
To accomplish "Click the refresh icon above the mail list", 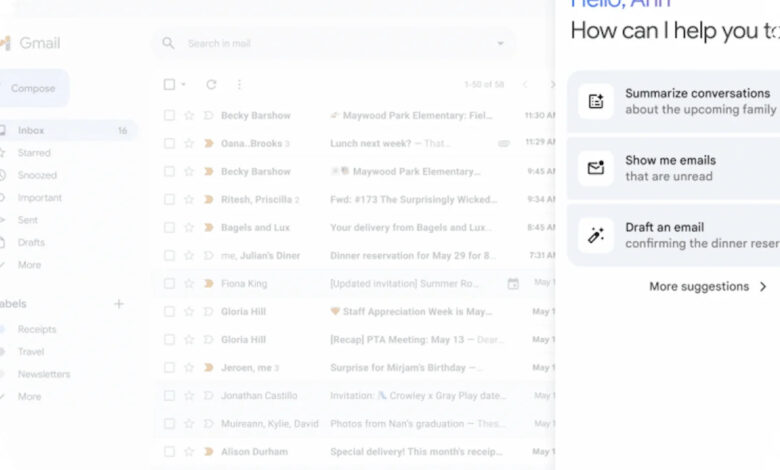I will point(211,85).
